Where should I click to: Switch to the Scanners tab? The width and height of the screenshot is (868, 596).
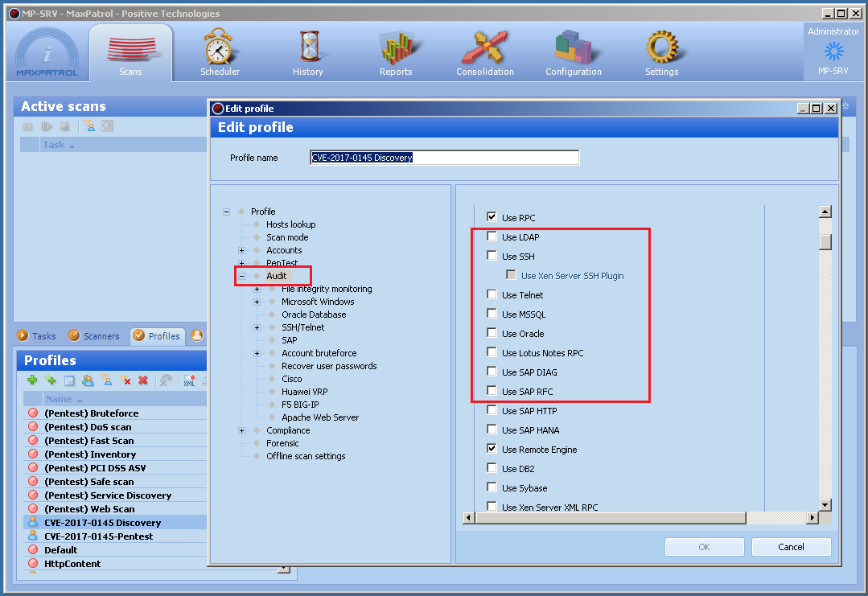pyautogui.click(x=94, y=336)
